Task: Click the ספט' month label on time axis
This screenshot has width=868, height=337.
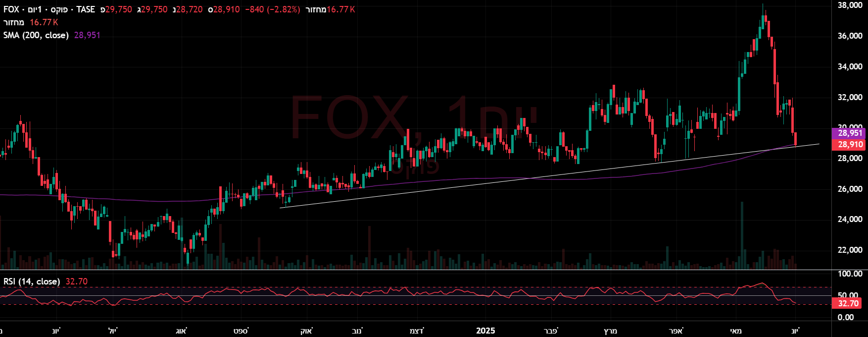Action: pyautogui.click(x=241, y=331)
